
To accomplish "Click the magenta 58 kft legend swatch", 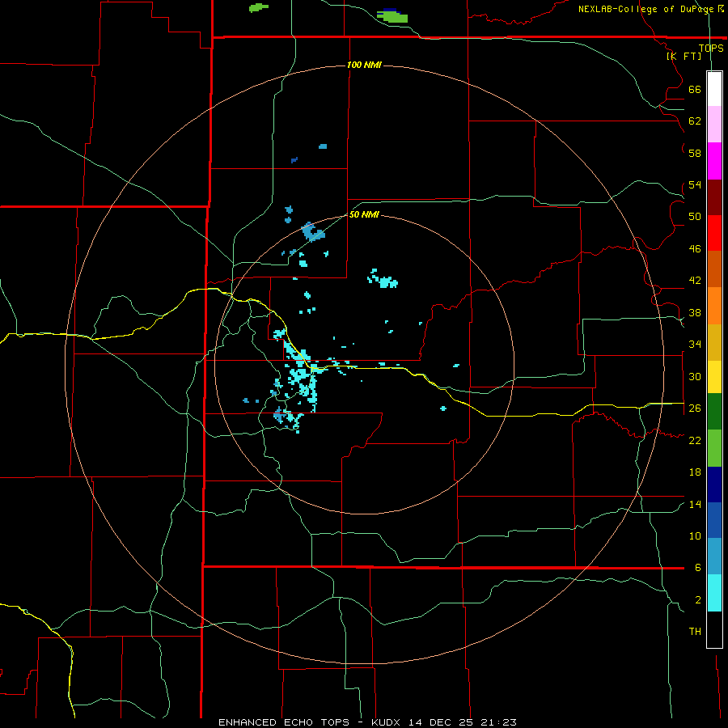I will (714, 161).
